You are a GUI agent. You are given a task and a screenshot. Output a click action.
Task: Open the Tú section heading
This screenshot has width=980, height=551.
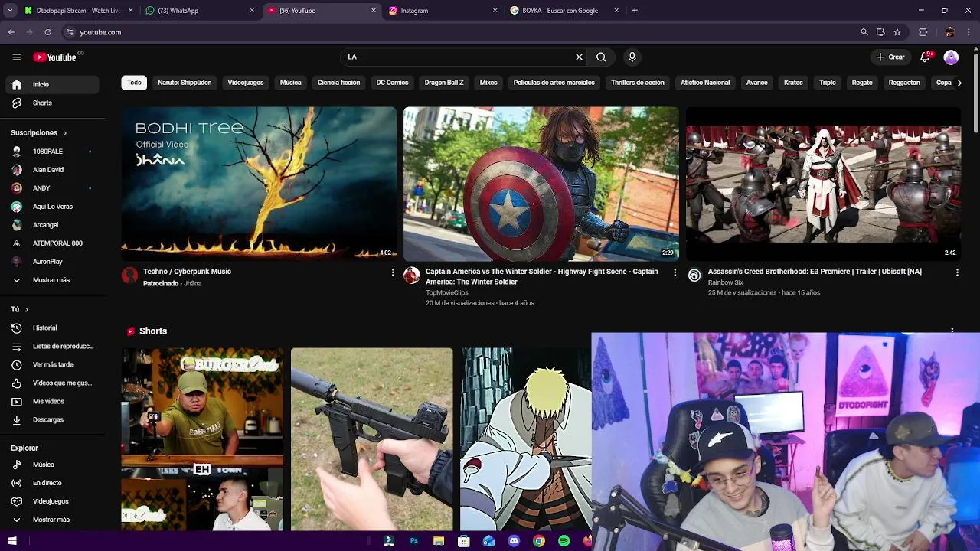20,309
